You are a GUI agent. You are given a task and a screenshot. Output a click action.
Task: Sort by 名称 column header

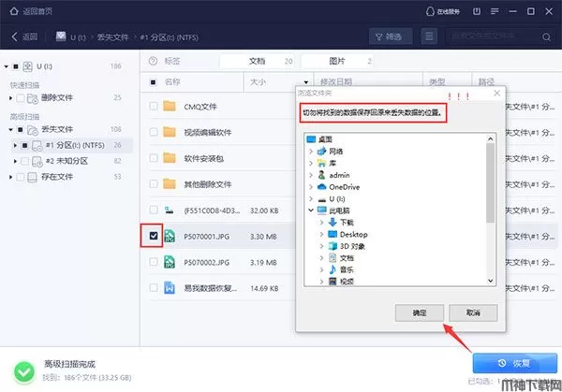[172, 82]
